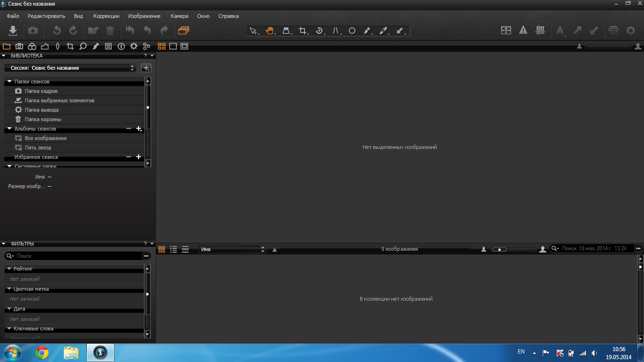Open the Сессия session dropdown
Viewport: 644px width, 362px height.
click(71, 68)
